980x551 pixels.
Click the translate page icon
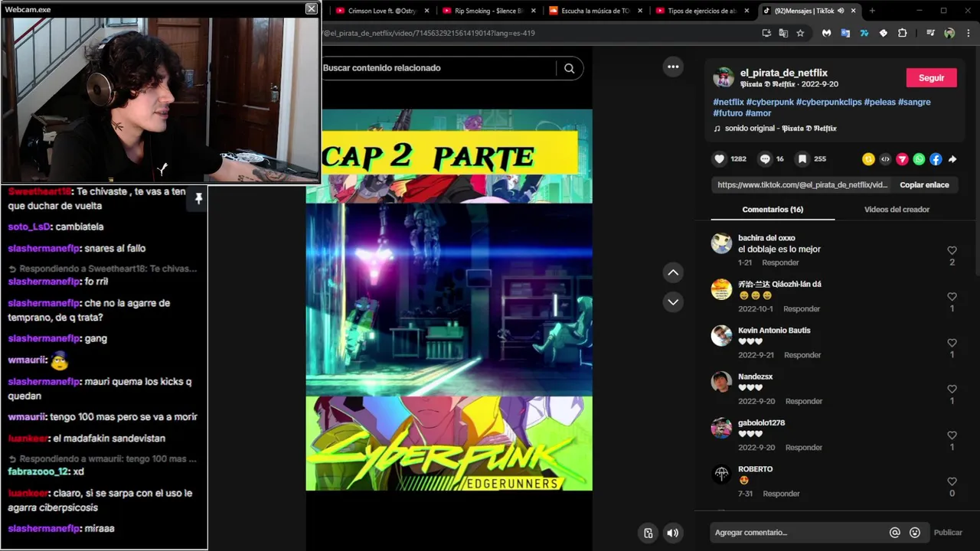point(783,33)
